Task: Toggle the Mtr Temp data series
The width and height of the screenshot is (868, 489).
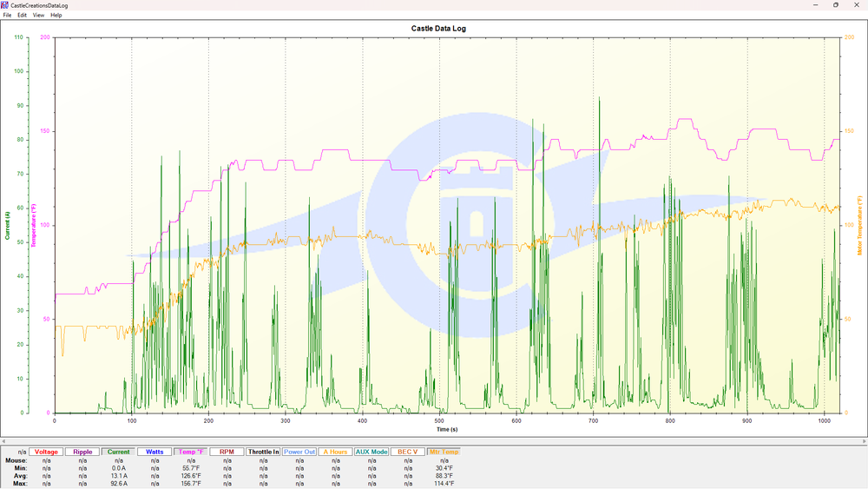Action: coord(444,452)
